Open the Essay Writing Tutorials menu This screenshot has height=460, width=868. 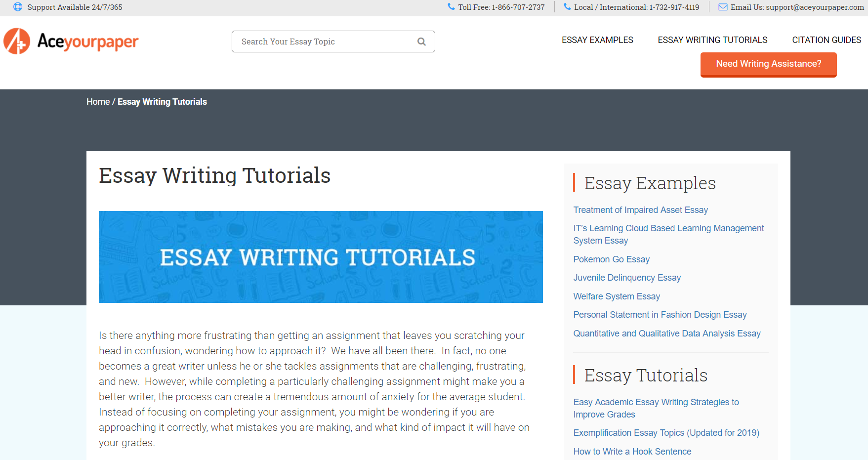point(712,40)
